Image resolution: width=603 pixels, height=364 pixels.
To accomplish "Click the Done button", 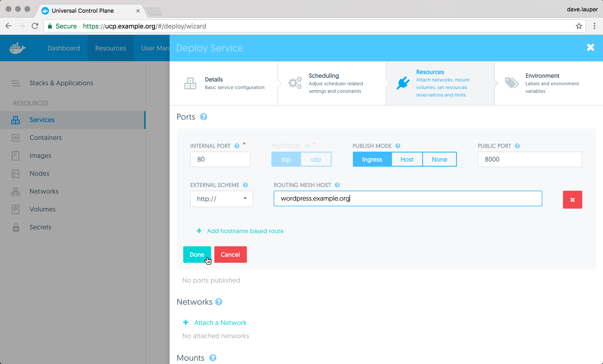I will pyautogui.click(x=197, y=255).
